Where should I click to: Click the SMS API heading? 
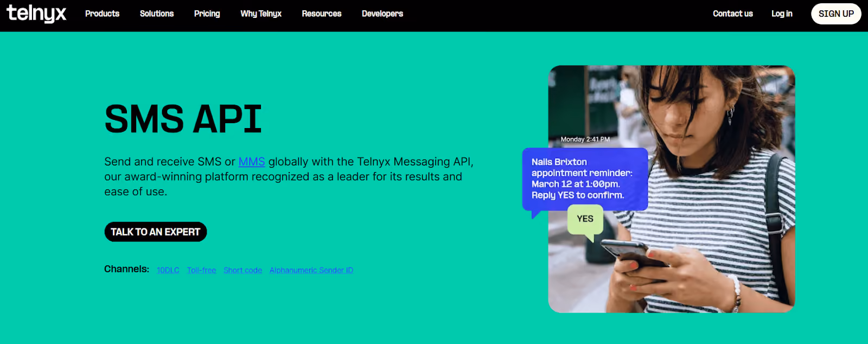click(183, 119)
